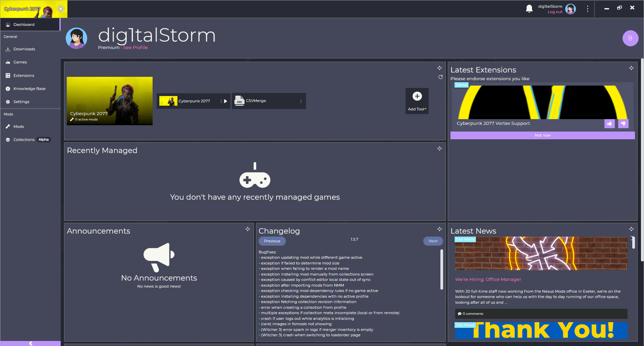The width and height of the screenshot is (644, 346).
Task: Refresh the game dashlet
Action: 440,77
